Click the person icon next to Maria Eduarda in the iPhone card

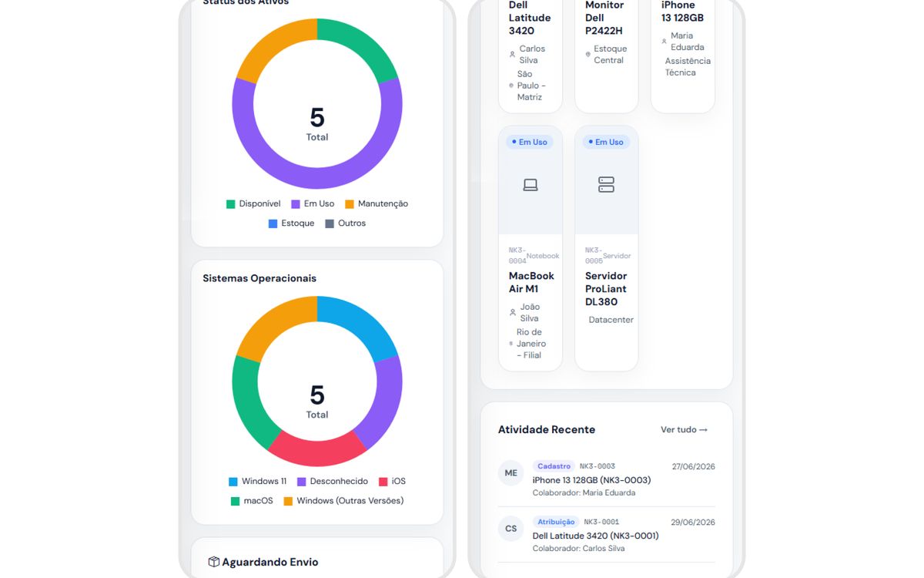[x=665, y=42]
